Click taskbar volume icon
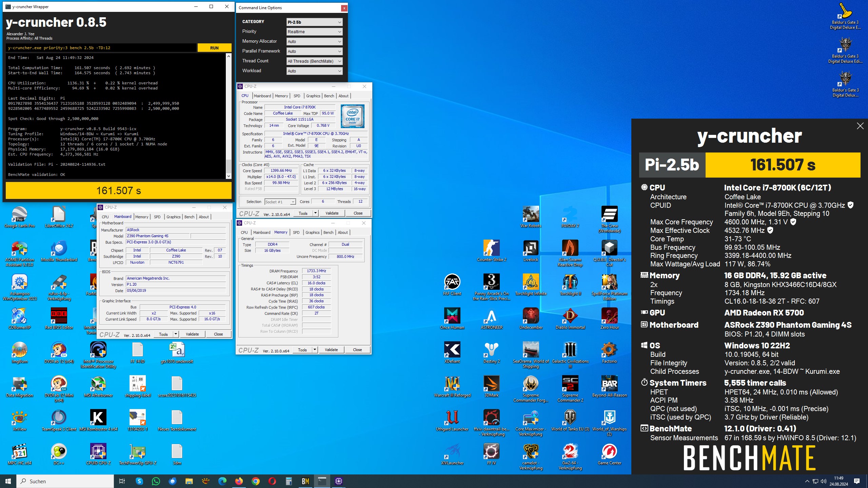 tap(823, 481)
